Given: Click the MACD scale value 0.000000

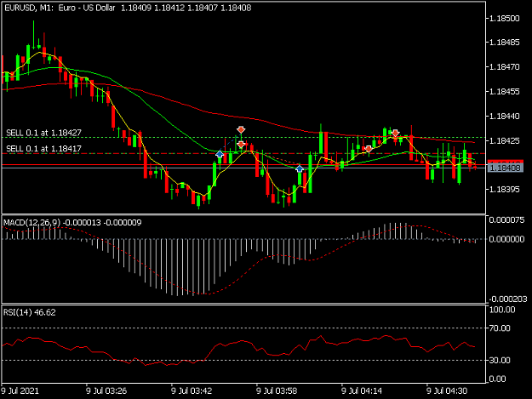Looking at the screenshot, I should [506, 239].
